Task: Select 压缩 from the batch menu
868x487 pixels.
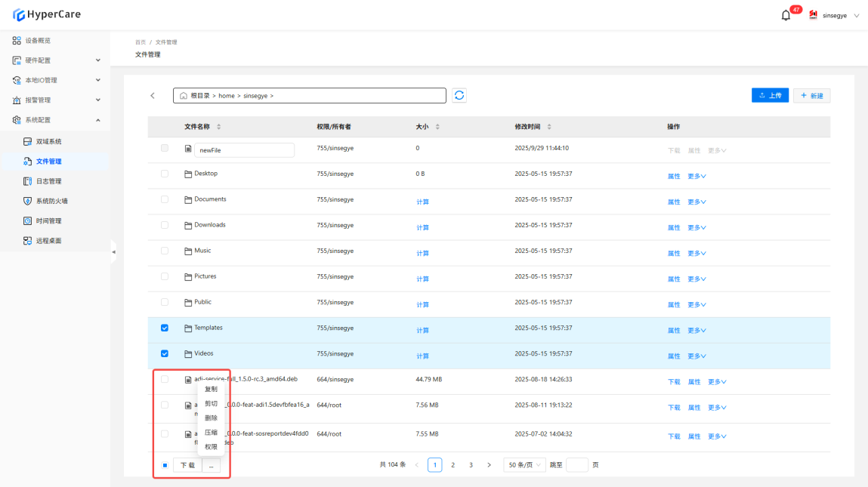Action: pos(211,433)
